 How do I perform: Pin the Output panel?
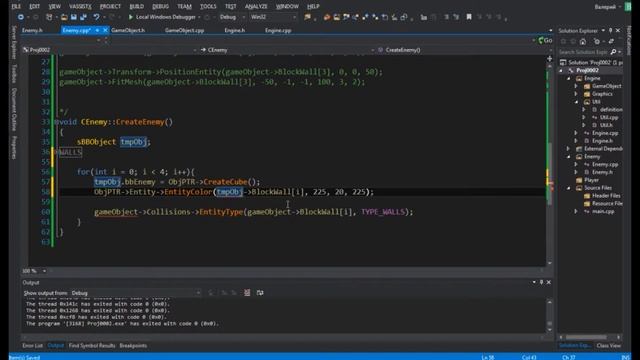(542, 282)
